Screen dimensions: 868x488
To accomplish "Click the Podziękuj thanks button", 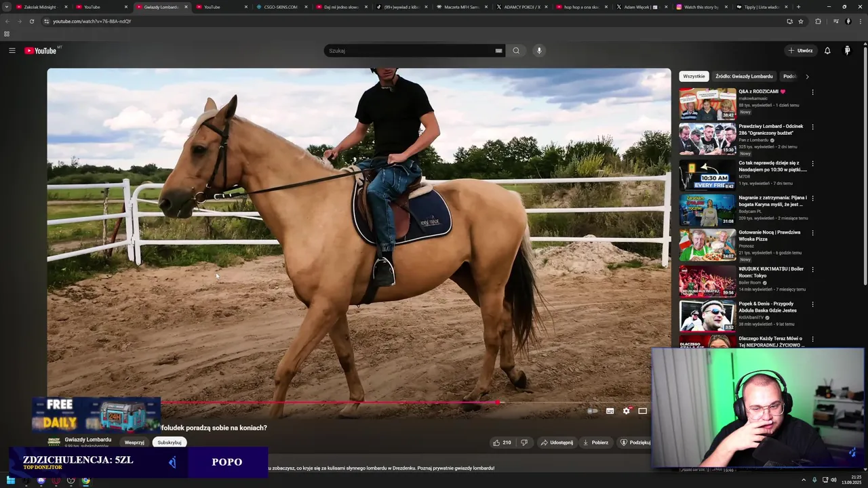I will pyautogui.click(x=635, y=443).
